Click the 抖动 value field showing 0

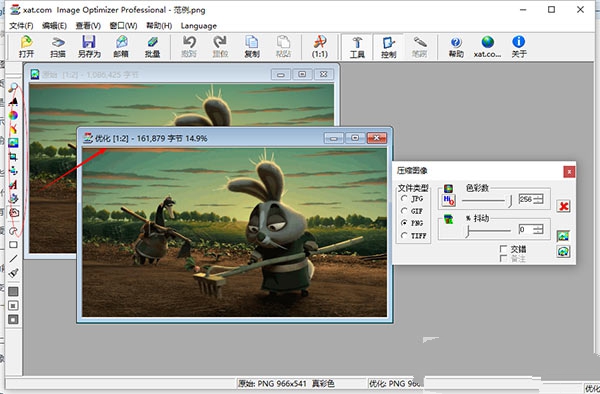coord(526,229)
